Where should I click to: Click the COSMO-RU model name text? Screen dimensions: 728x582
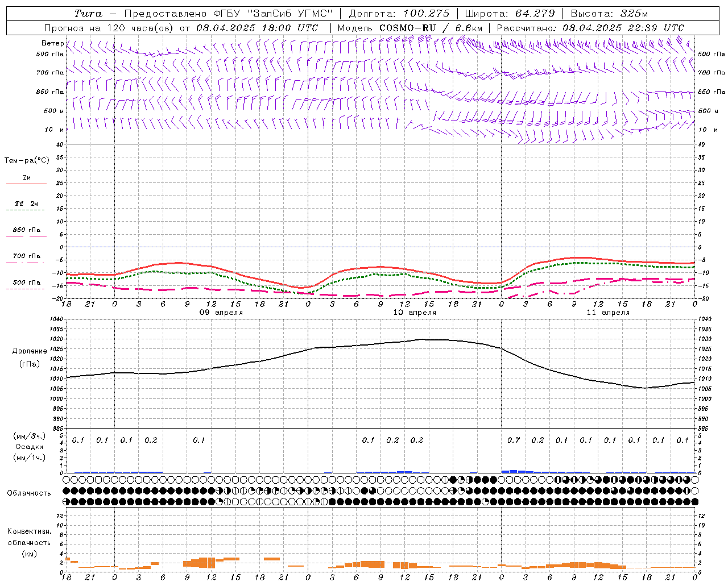pyautogui.click(x=403, y=28)
